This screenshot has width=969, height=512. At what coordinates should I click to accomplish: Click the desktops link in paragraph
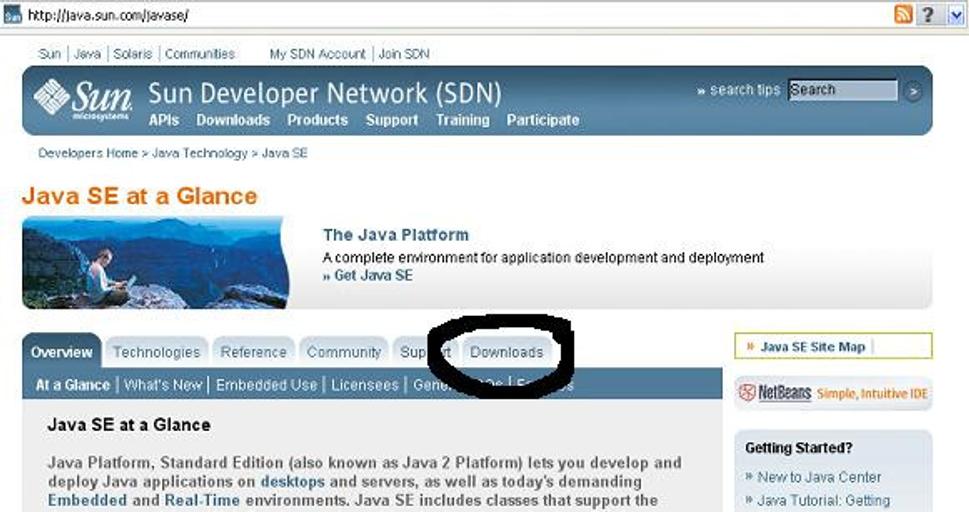(292, 482)
